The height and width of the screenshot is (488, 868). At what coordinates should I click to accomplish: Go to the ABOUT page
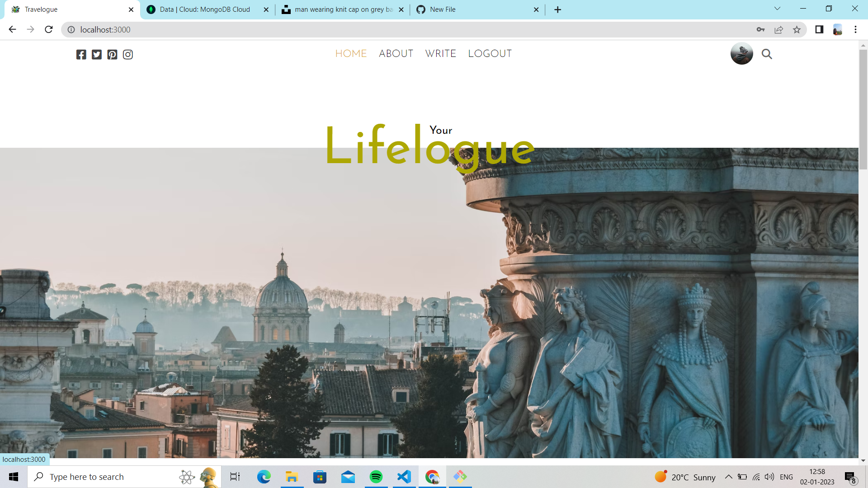click(396, 54)
